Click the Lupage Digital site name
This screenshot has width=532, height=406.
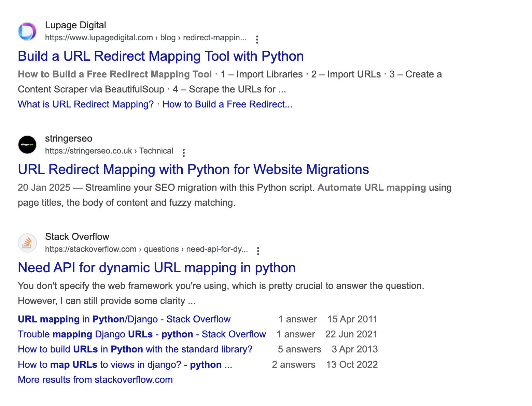(x=75, y=25)
